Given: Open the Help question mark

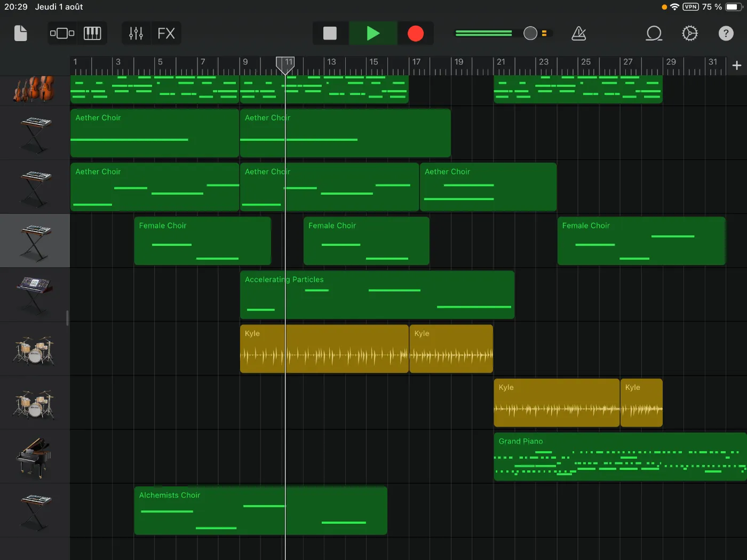Looking at the screenshot, I should pos(726,34).
